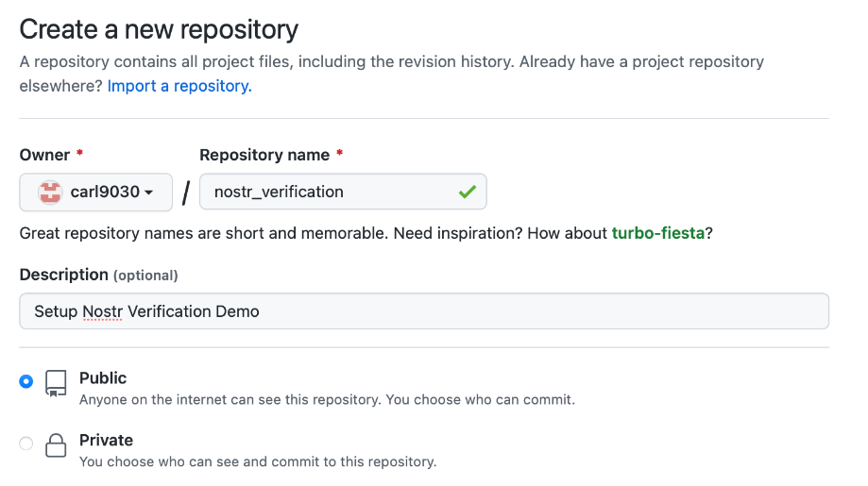Click the Repository name label
The height and width of the screenshot is (486, 868).
point(264,155)
